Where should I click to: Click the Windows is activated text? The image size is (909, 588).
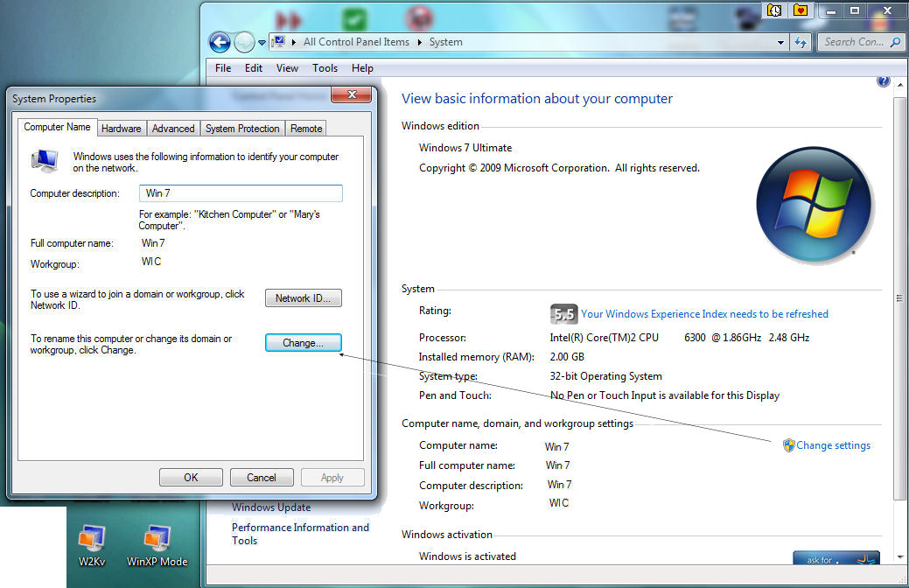tap(467, 556)
